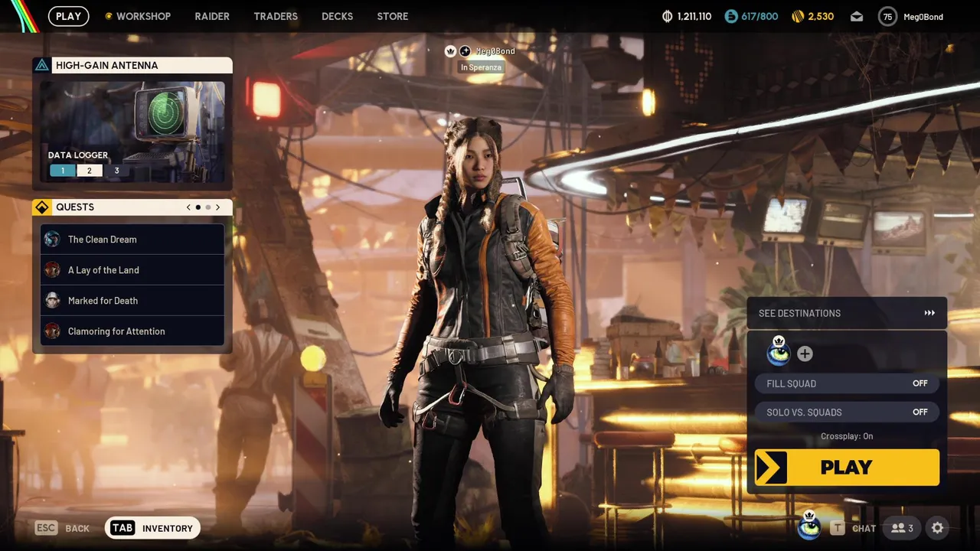Click Marked for Death portrait icon
The width and height of the screenshot is (980, 551).
pos(52,301)
